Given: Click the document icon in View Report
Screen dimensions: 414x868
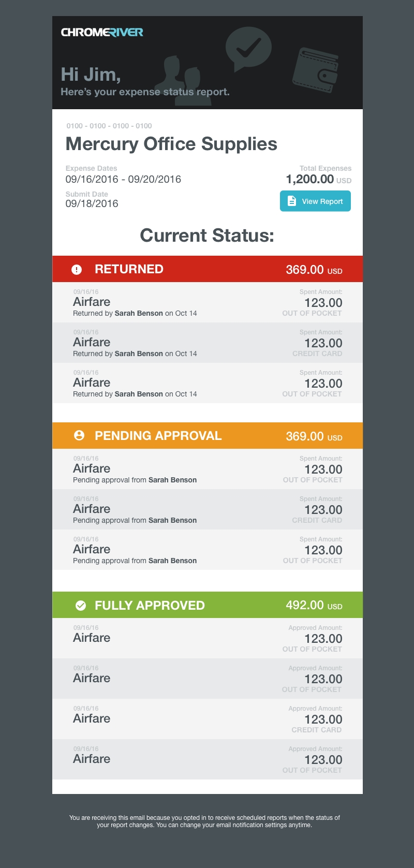Looking at the screenshot, I should point(292,201).
